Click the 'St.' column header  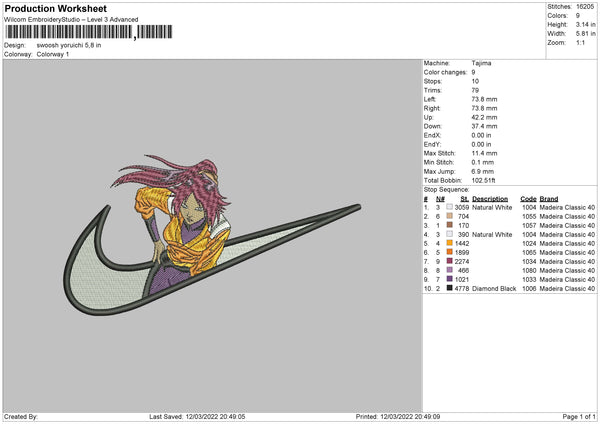tap(465, 199)
